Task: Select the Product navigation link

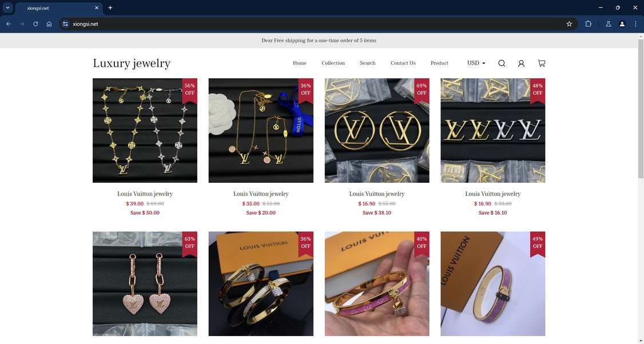Action: click(x=439, y=63)
